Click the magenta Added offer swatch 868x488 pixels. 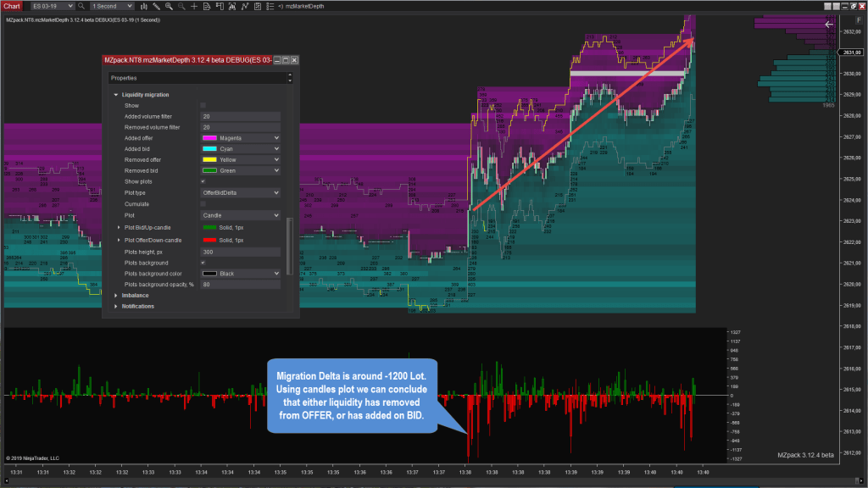(209, 138)
